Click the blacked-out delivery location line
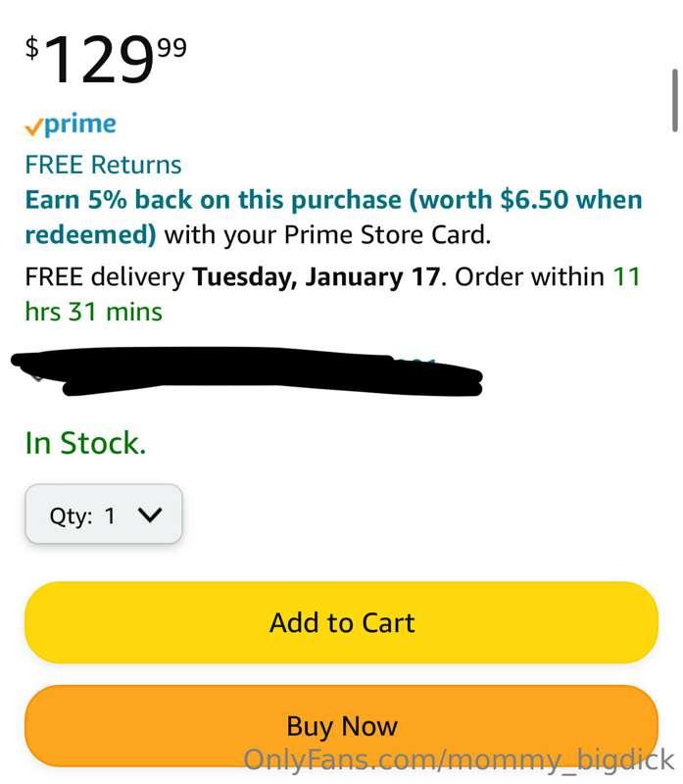The image size is (683, 784). click(245, 371)
